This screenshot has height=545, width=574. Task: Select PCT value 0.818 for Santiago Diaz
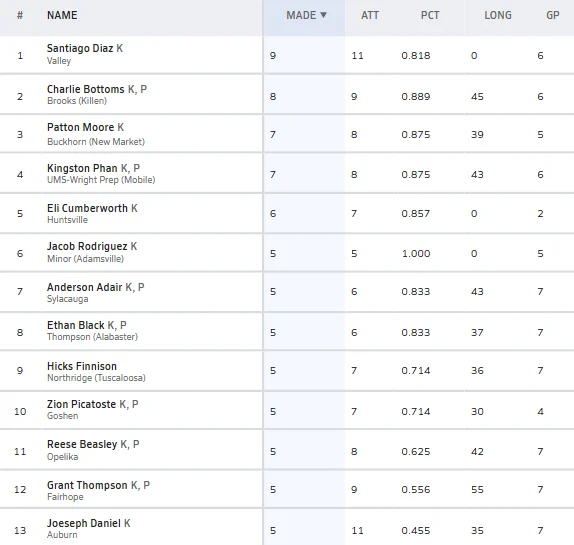tap(415, 56)
